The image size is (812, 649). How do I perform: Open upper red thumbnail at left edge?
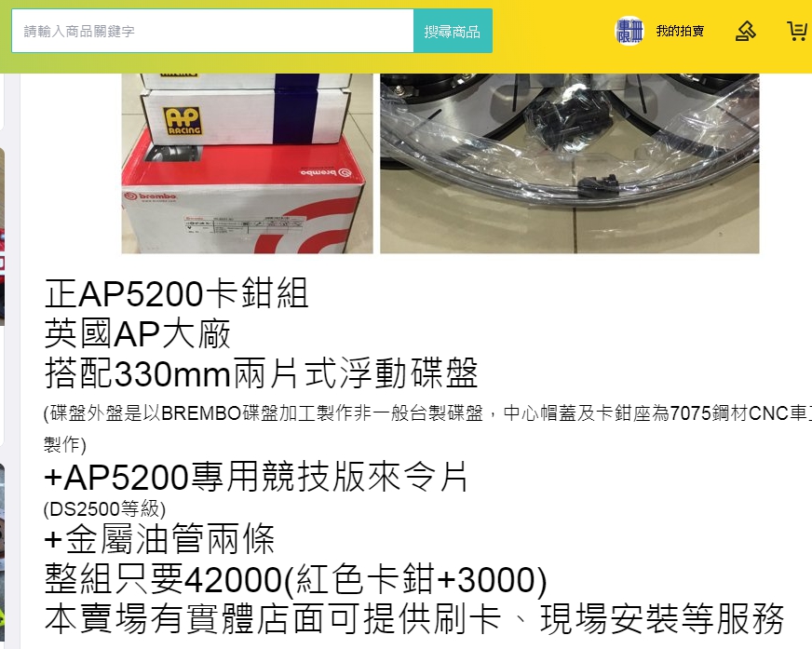tap(2, 237)
